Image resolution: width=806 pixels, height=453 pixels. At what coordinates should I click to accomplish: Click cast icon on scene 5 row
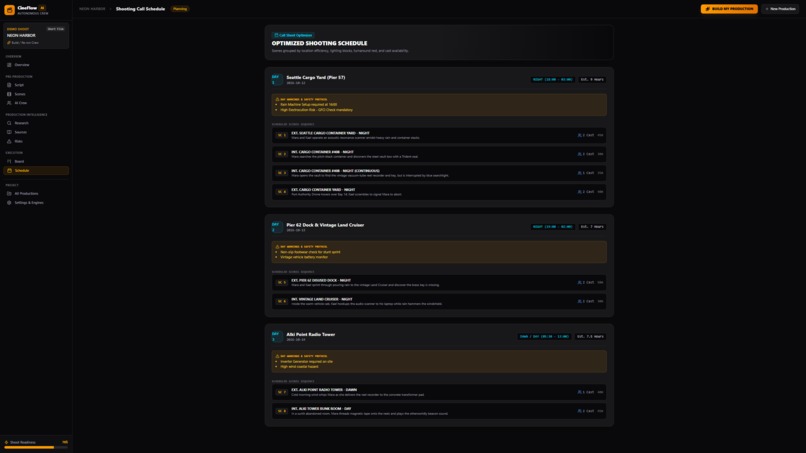pyautogui.click(x=579, y=282)
